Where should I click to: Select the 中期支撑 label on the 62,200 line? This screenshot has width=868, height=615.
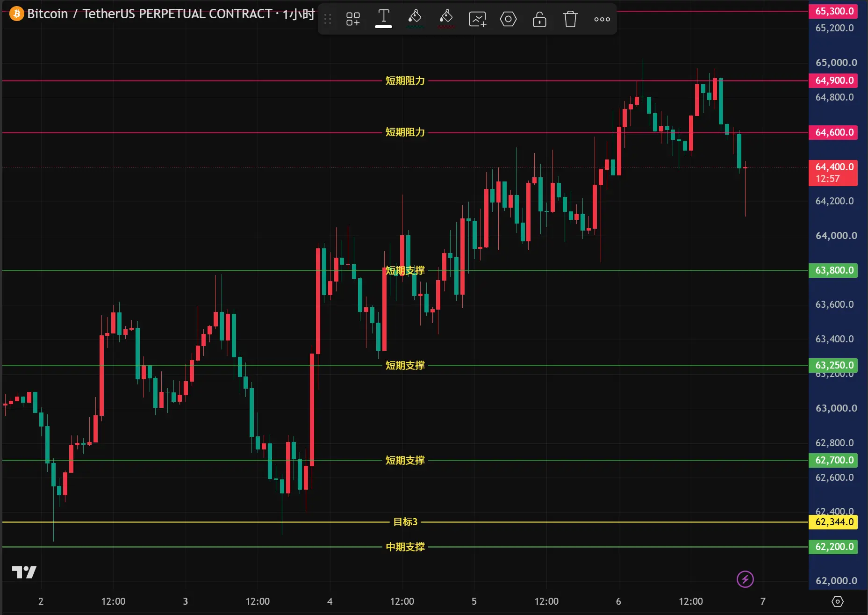(405, 547)
